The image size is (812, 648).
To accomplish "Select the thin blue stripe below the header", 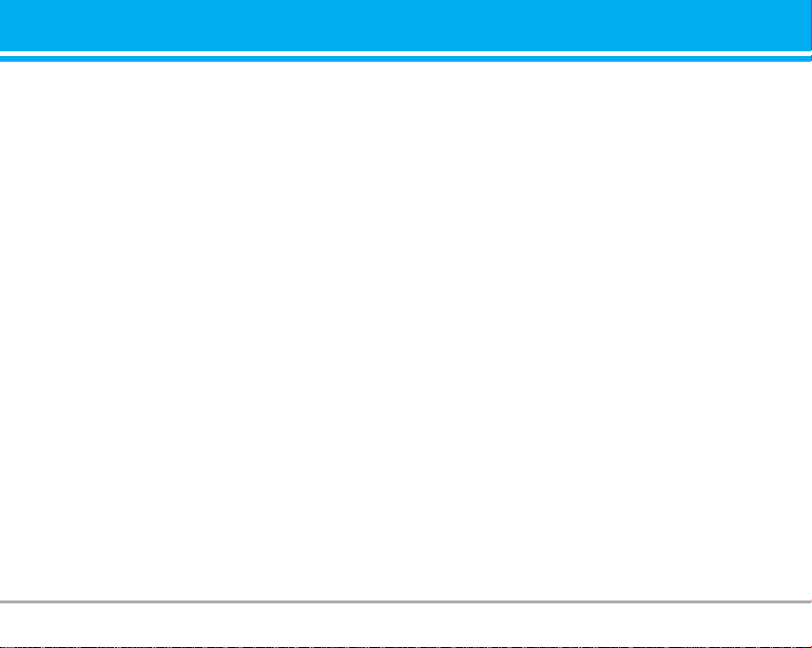I will click(x=405, y=59).
